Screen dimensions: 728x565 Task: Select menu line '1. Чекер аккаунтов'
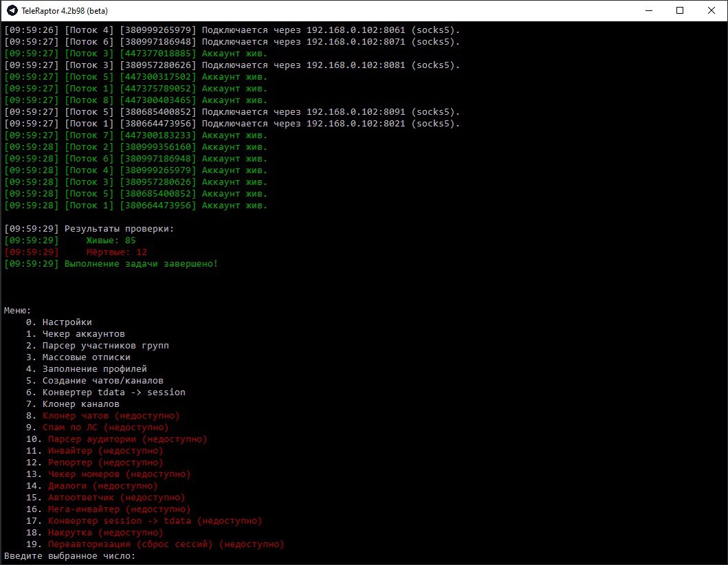(75, 334)
